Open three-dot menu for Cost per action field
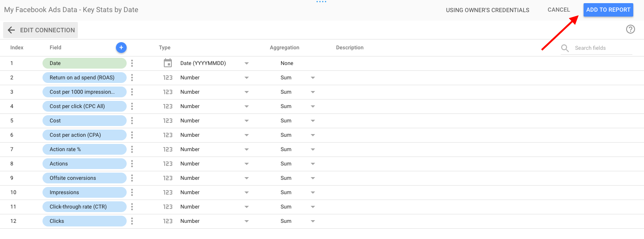This screenshot has height=239, width=644. [x=132, y=135]
